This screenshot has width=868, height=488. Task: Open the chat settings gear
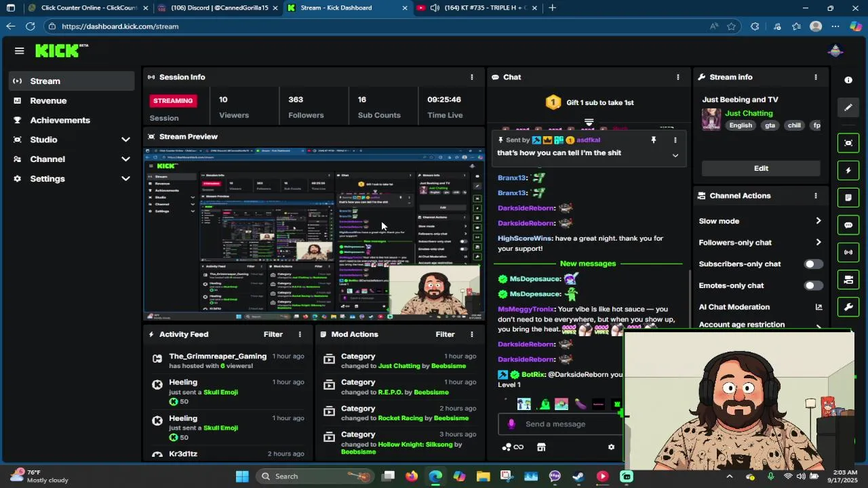pos(611,447)
